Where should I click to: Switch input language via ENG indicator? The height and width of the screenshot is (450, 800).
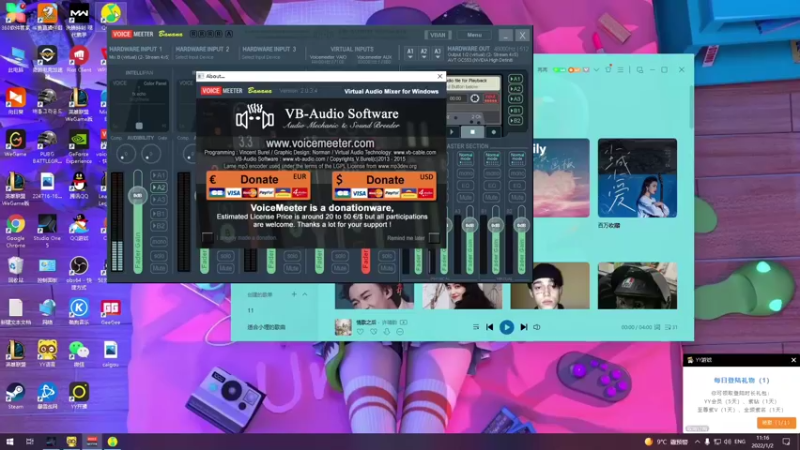740,441
